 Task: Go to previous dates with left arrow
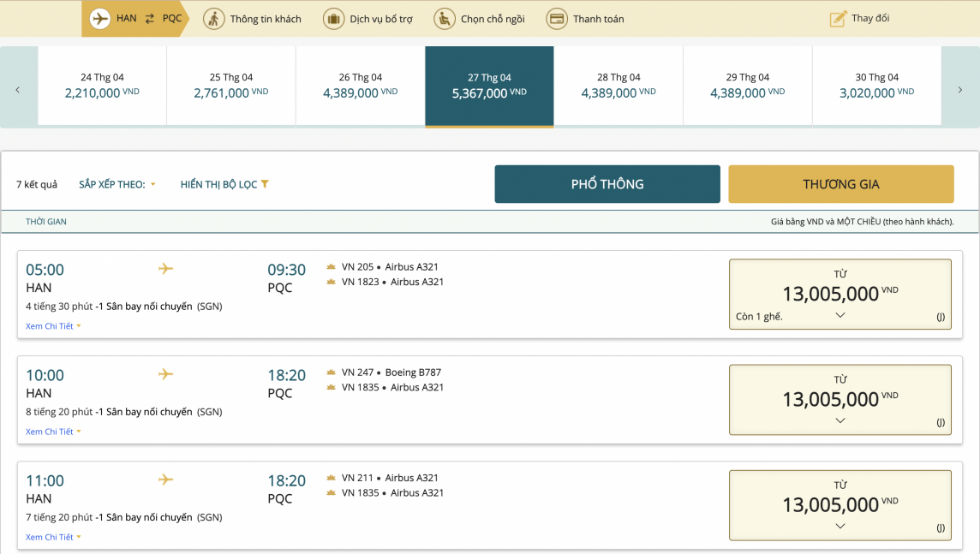pos(18,89)
